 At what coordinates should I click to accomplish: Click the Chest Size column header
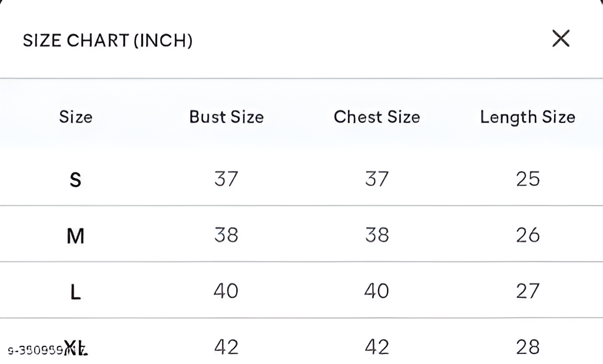tap(377, 117)
